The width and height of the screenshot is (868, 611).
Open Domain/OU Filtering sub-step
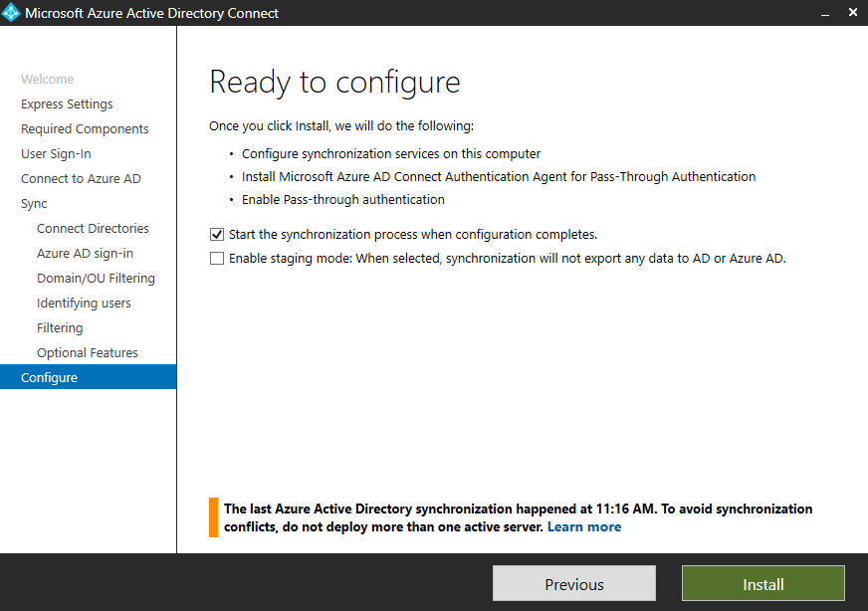[x=96, y=279]
